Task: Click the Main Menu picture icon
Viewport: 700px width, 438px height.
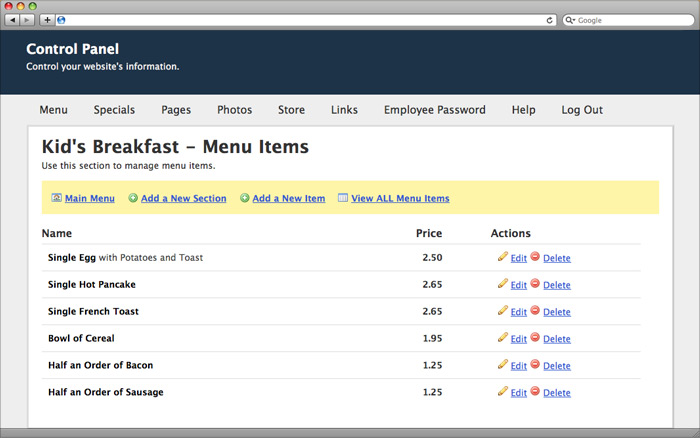Action: (56, 197)
